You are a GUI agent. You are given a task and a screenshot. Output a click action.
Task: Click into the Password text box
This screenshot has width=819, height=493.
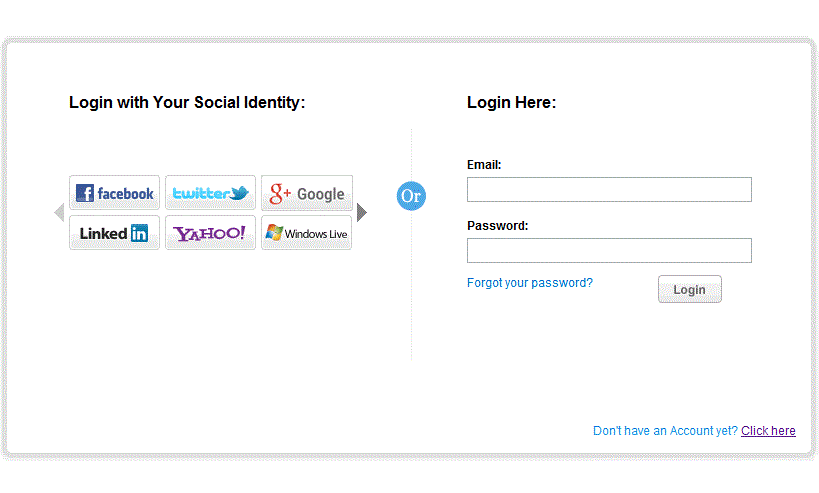pos(609,251)
